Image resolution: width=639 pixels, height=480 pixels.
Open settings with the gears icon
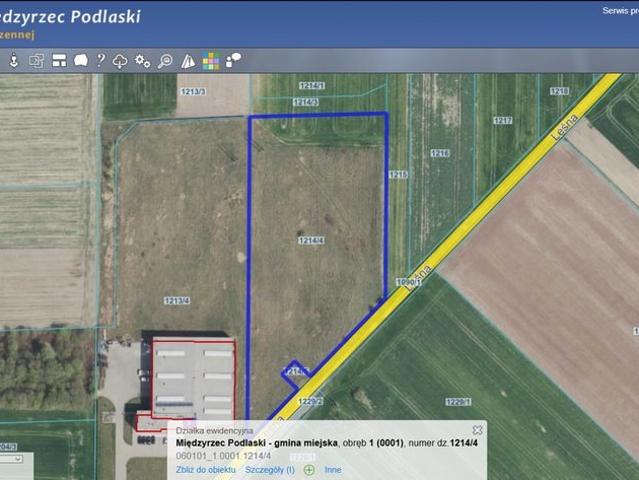point(143,61)
